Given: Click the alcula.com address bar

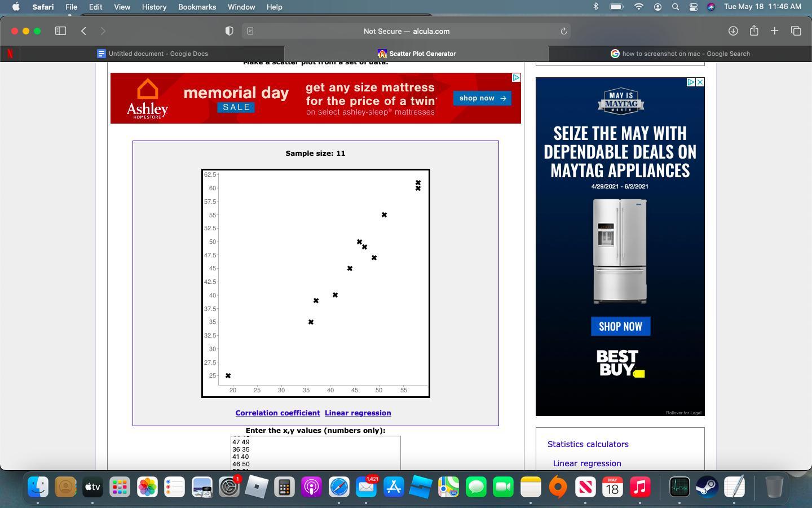Looking at the screenshot, I should 406,31.
